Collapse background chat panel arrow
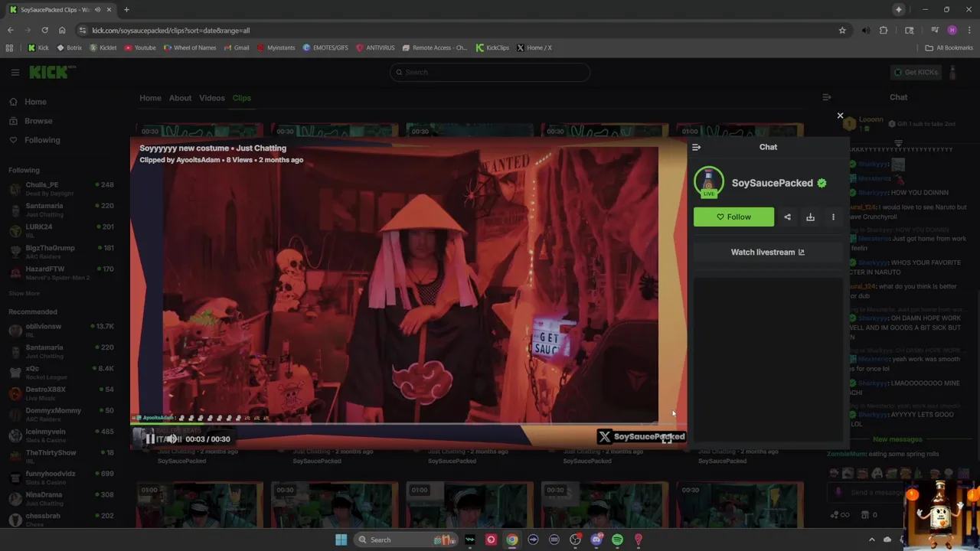The width and height of the screenshot is (980, 551). (826, 97)
